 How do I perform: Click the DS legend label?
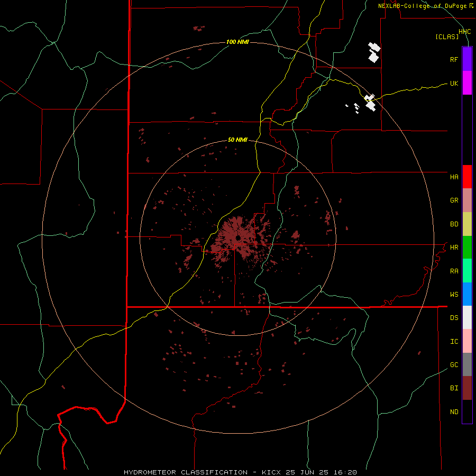(x=454, y=318)
